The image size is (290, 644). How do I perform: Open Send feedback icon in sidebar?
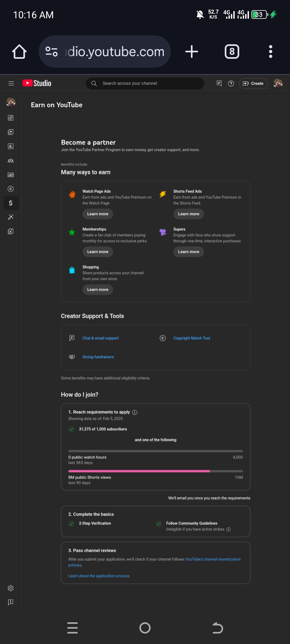[x=10, y=602]
